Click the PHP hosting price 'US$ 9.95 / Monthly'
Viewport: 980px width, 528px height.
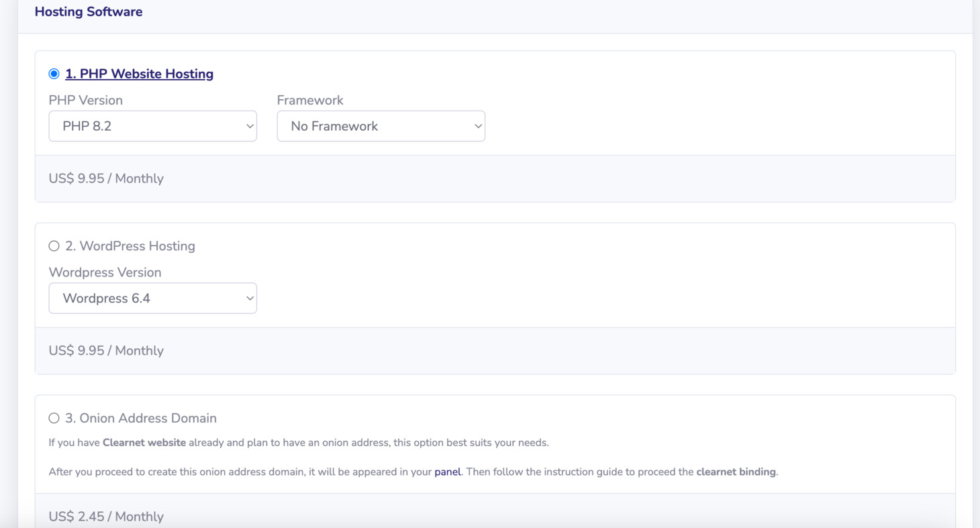point(106,178)
